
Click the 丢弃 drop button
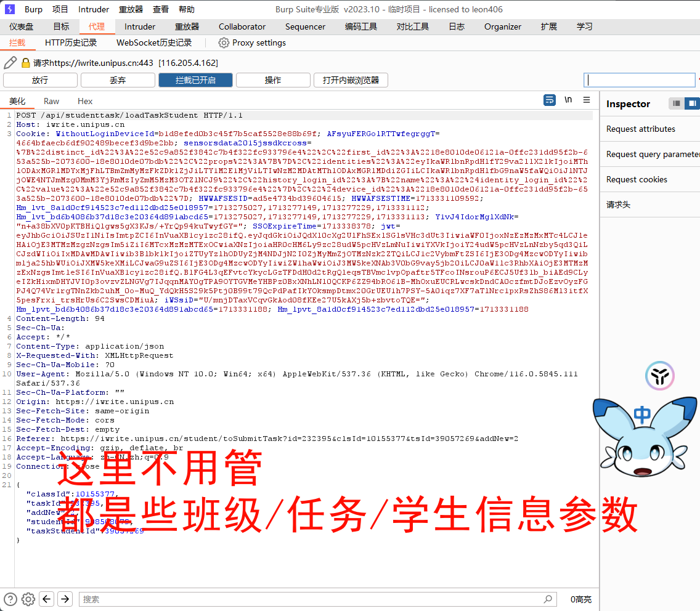tap(118, 80)
